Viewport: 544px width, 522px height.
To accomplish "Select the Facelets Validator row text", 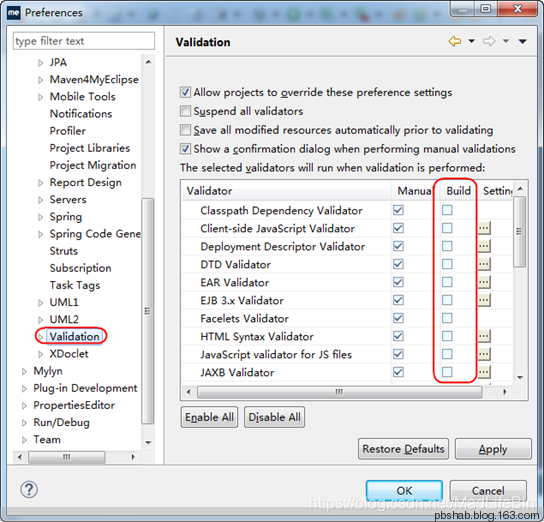I will 244,318.
